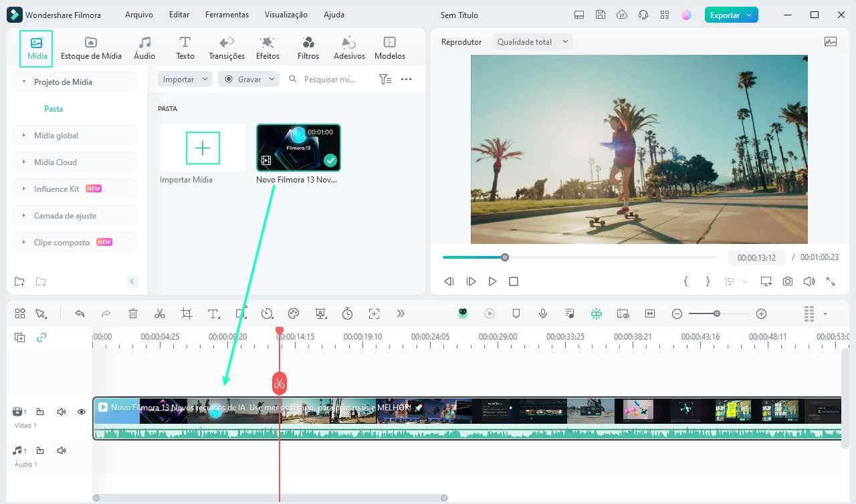This screenshot has width=856, height=504.
Task: Open the more options ellipsis in media panel
Action: (406, 79)
